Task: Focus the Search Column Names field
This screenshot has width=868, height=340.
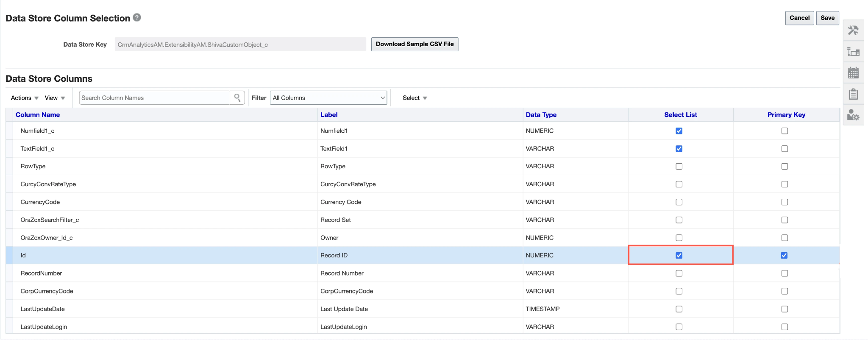Action: pyautogui.click(x=155, y=98)
